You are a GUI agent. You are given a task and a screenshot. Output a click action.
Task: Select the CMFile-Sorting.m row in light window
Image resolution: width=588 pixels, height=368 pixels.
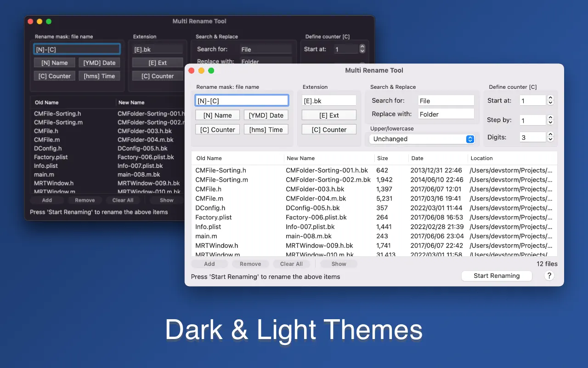coord(374,180)
